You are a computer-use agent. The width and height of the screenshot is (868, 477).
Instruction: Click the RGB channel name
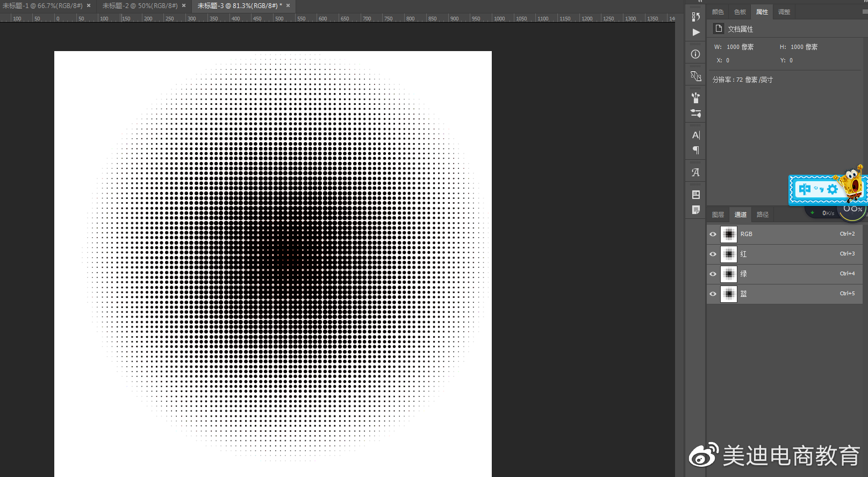746,234
